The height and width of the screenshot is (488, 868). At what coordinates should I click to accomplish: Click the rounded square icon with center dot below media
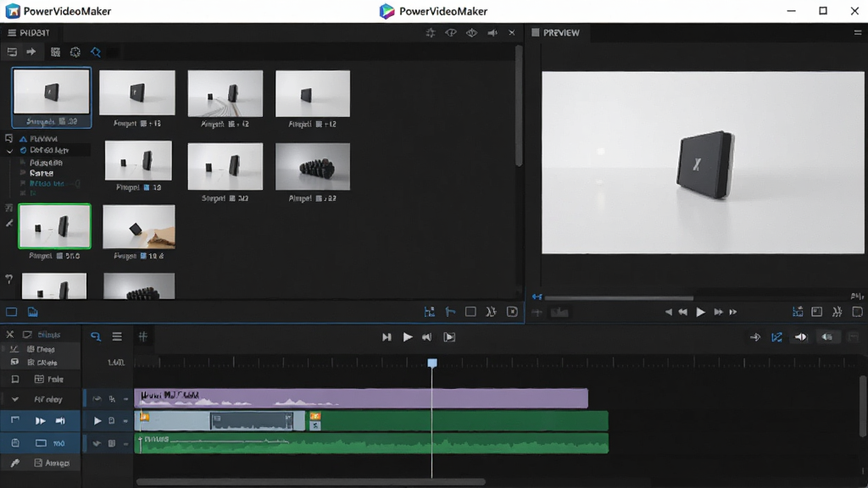[x=512, y=312]
